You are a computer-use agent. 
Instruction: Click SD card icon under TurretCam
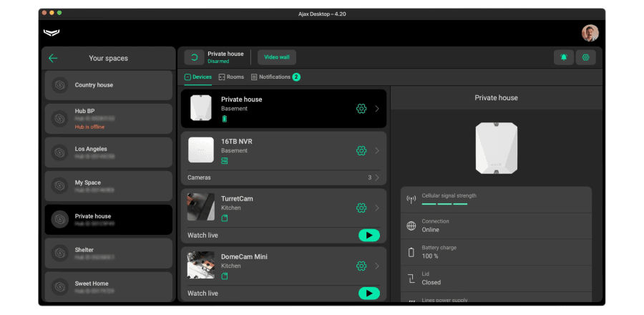(224, 218)
